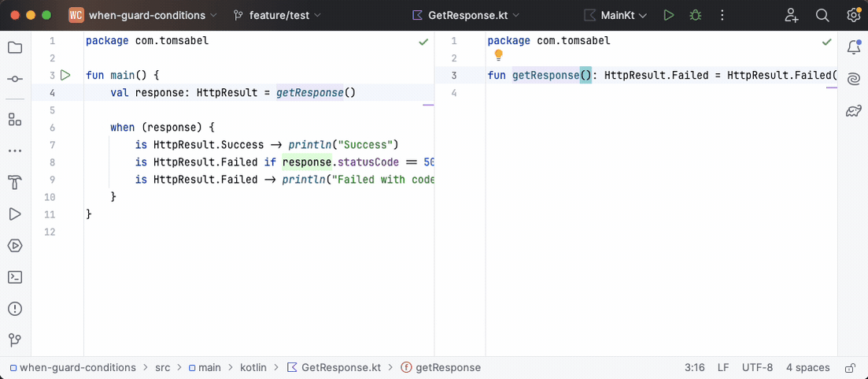Open the feature/test branch dropdown
The width and height of the screenshot is (868, 379).
277,16
